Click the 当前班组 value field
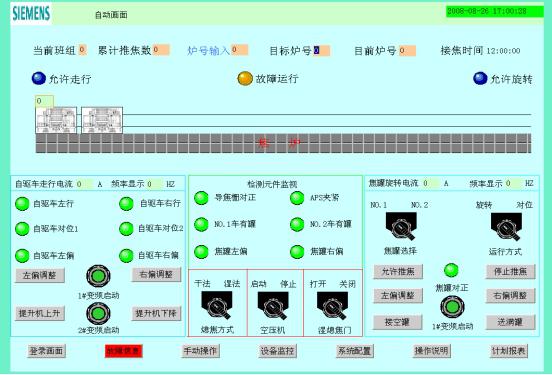This screenshot has height=375, width=552. [x=83, y=50]
